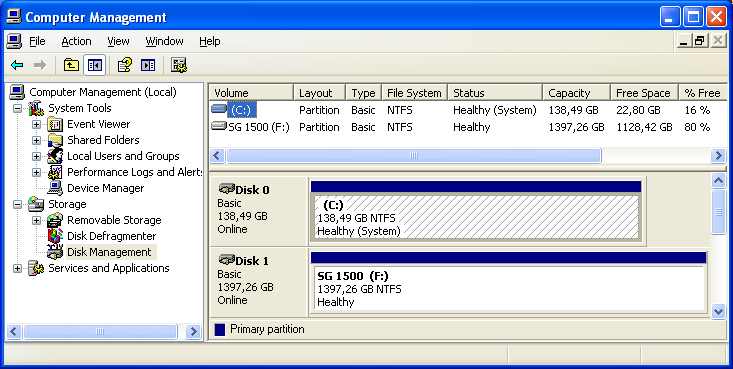Select the SG 1500 (F:) volume row label
733x369 pixels.
pos(259,127)
